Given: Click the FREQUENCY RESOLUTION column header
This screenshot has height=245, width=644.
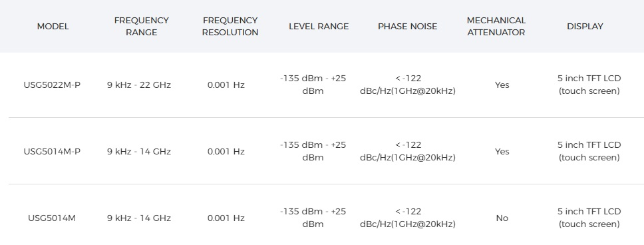Looking at the screenshot, I should click(x=230, y=27).
